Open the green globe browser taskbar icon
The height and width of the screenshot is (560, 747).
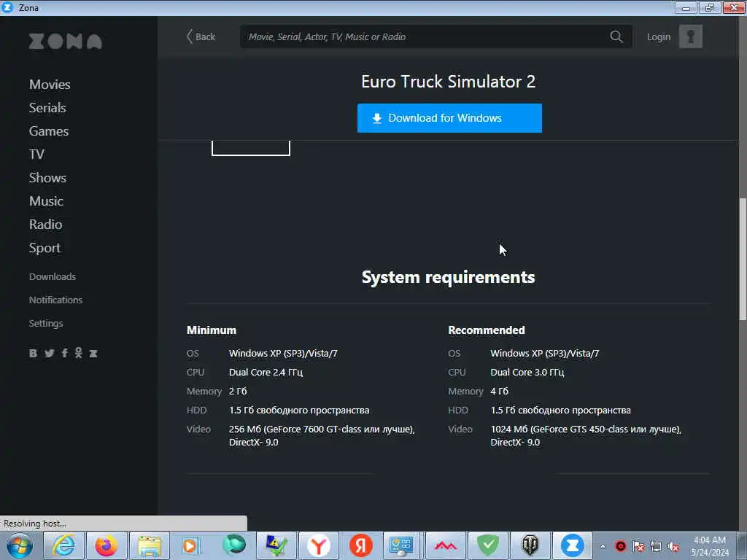click(x=234, y=545)
